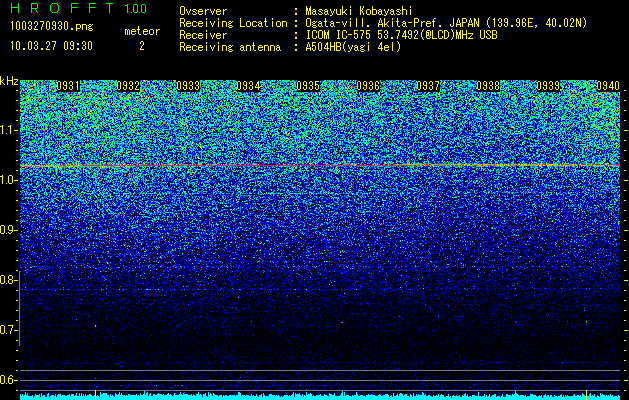Image resolution: width=629 pixels, height=400 pixels.
Task: Click the Ogata-vill. Akita-Pref. JAPAN location text
Action: (x=446, y=23)
